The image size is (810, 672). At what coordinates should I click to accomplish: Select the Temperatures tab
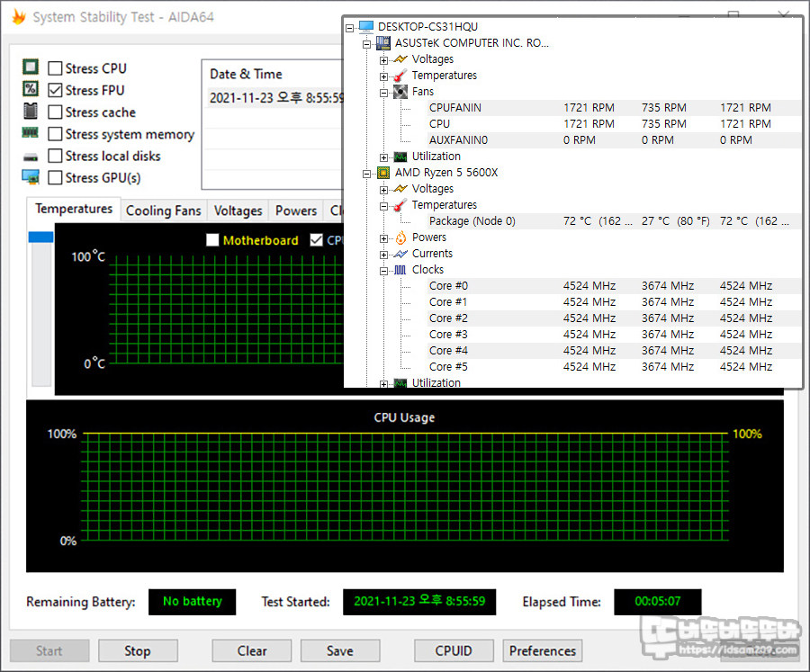74,209
